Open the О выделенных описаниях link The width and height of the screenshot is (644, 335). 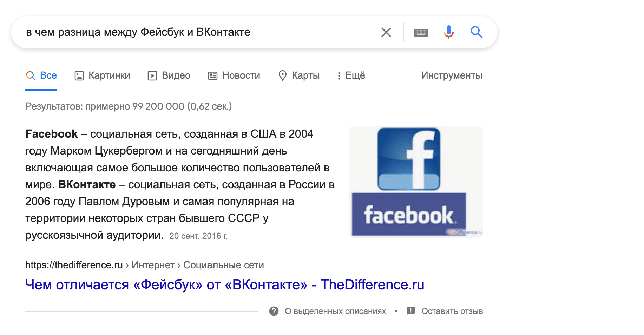click(335, 311)
